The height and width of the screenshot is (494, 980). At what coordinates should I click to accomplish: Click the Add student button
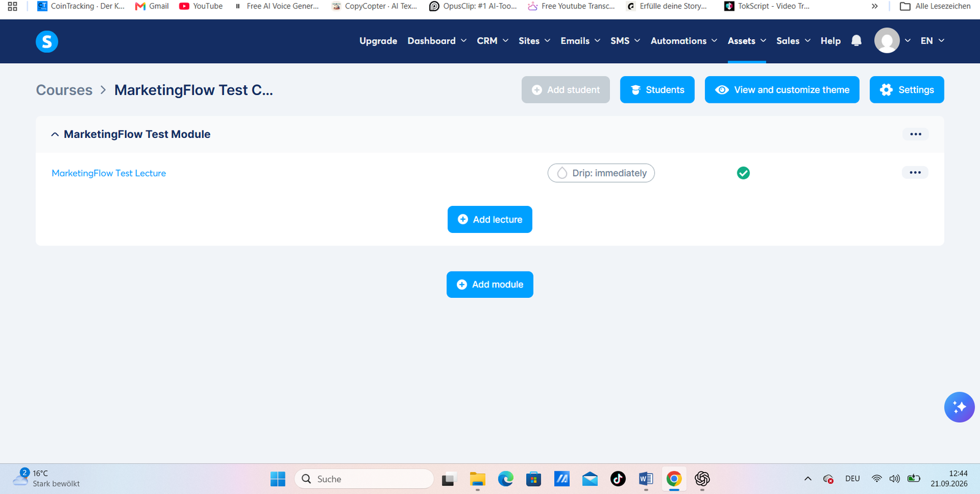tap(565, 89)
